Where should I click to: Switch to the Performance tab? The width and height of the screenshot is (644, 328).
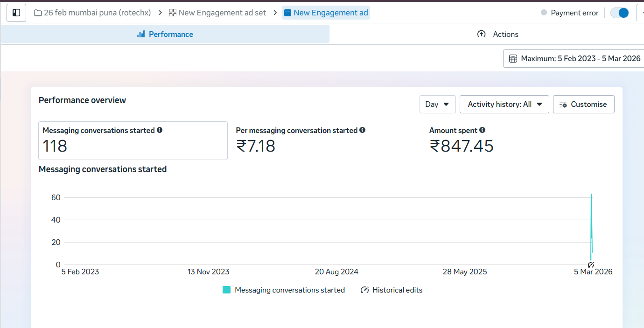[165, 34]
